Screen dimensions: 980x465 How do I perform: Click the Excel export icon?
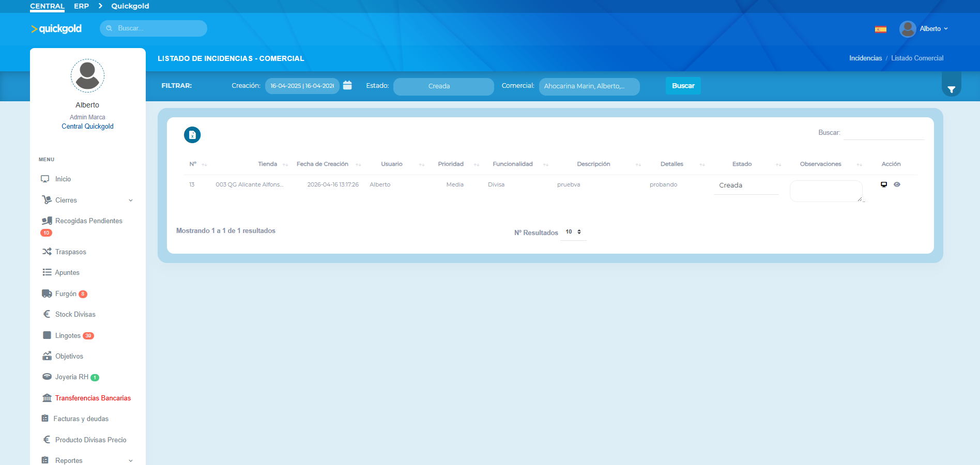point(192,135)
